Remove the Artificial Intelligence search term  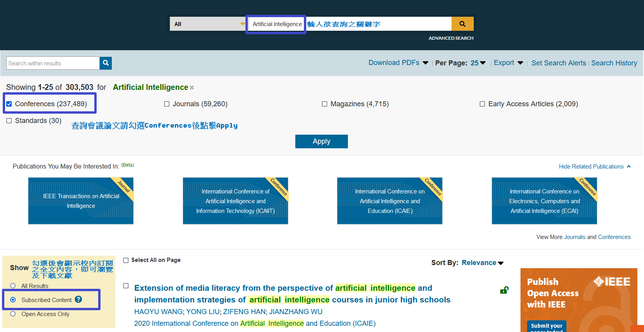click(x=192, y=88)
